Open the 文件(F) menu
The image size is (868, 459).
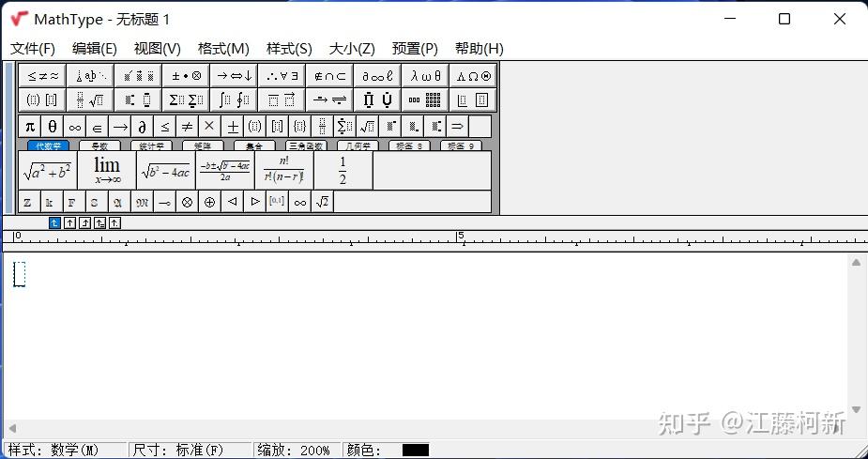[33, 49]
